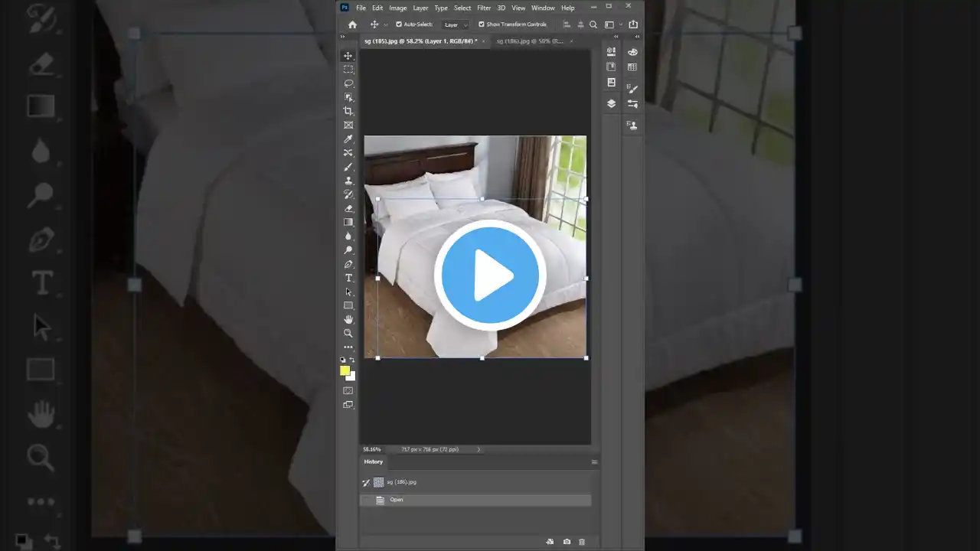Switch to the sg (186).jpg document tab
Viewport: 980px width, 551px height.
(530, 41)
